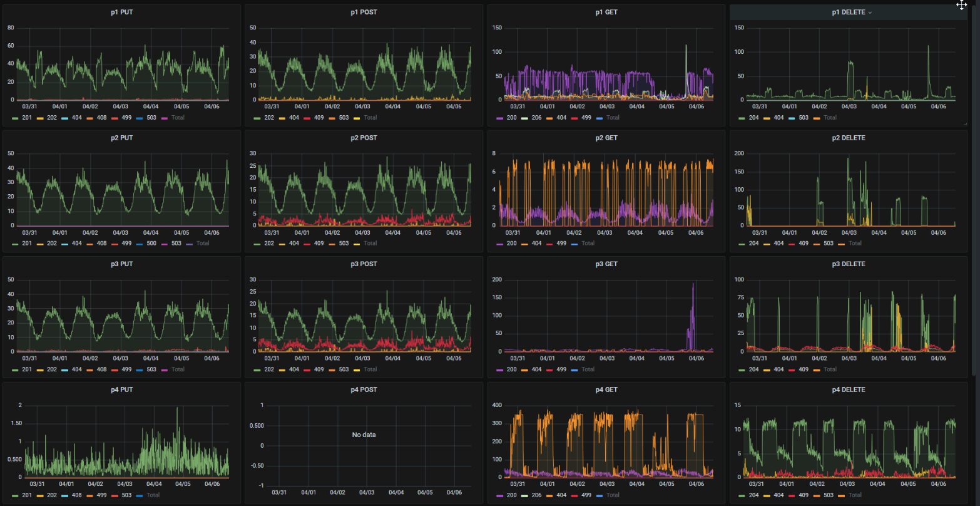The image size is (980, 506).
Task: Open the p2 PUT panel title menu
Action: pos(121,138)
